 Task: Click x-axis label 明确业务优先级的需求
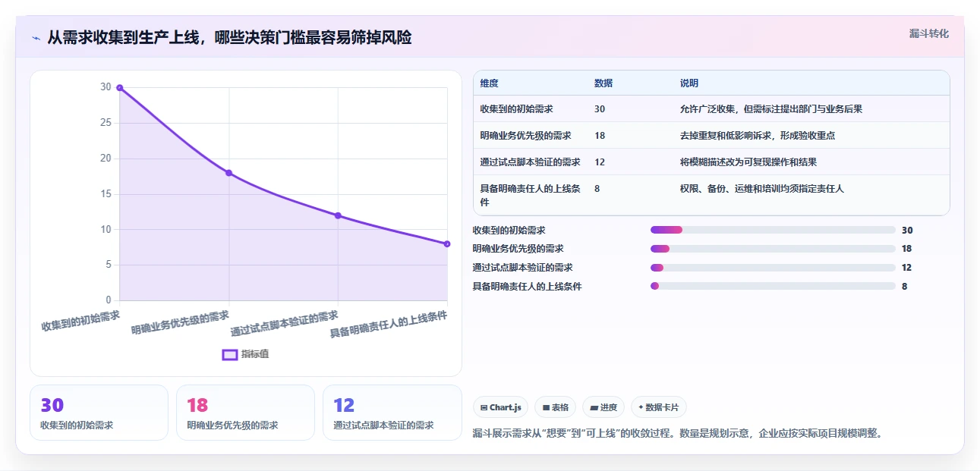(x=181, y=322)
